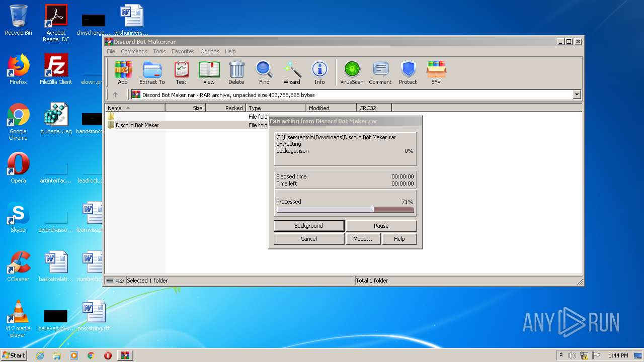Click the Mode... button

tap(363, 239)
